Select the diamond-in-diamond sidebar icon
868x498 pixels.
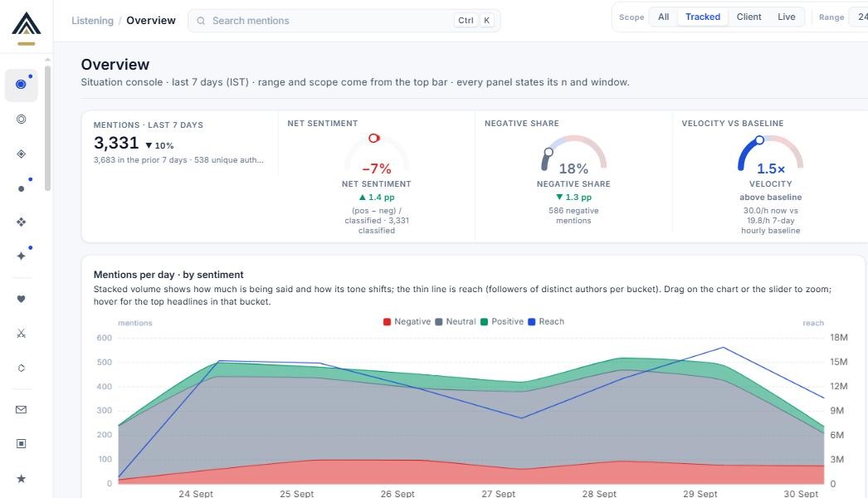21,154
